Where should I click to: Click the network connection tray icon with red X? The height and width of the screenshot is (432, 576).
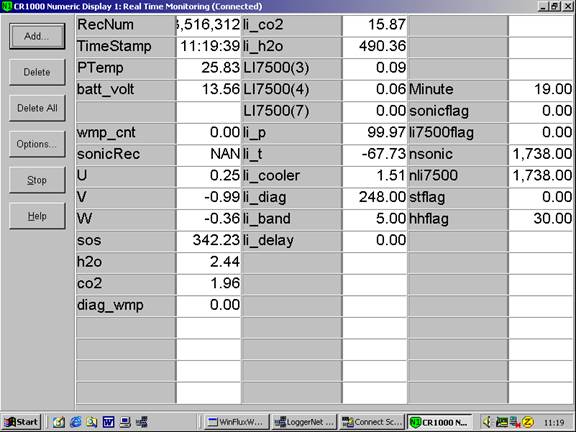click(515, 422)
